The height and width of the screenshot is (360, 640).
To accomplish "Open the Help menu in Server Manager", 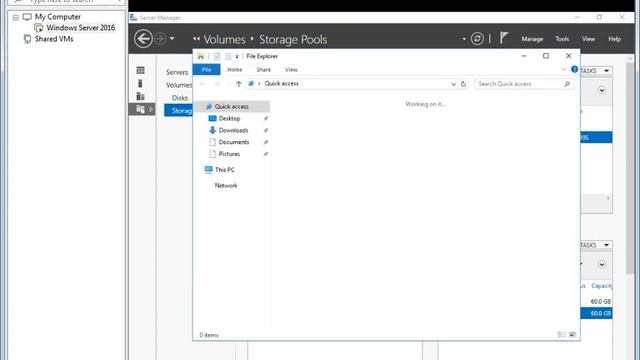I will (614, 39).
